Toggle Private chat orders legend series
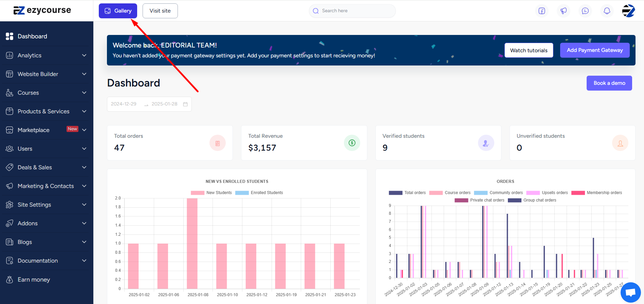The height and width of the screenshot is (304, 644). pos(479,200)
